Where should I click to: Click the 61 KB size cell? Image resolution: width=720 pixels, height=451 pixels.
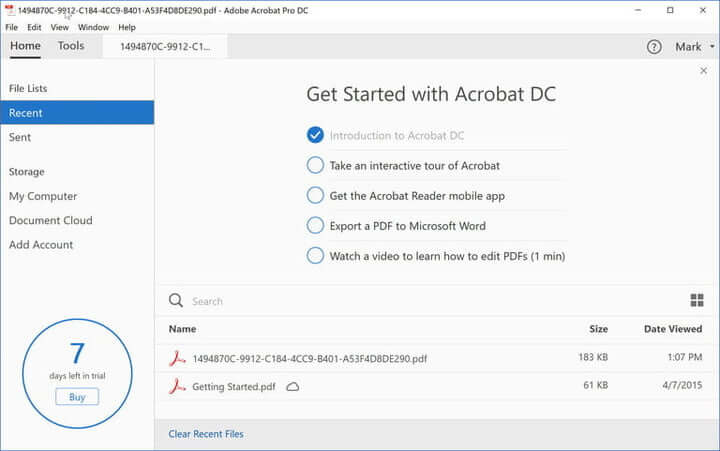596,385
